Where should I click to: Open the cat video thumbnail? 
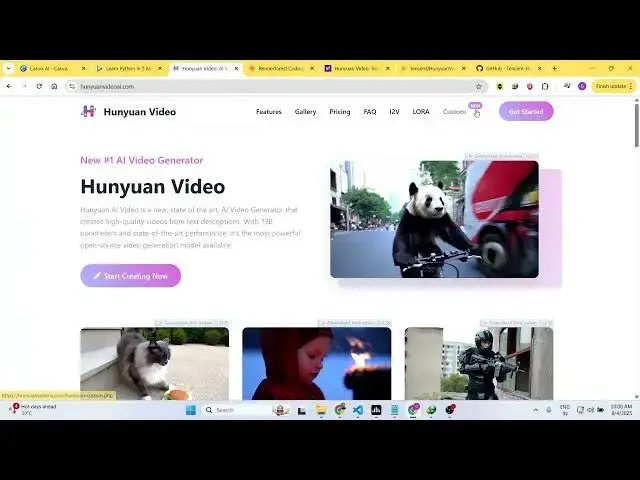pos(154,363)
